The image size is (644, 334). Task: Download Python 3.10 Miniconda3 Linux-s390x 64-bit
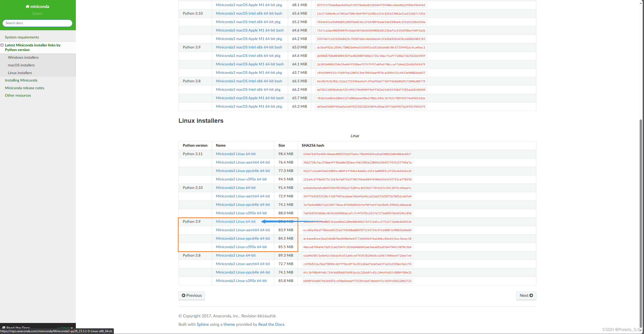(x=241, y=213)
